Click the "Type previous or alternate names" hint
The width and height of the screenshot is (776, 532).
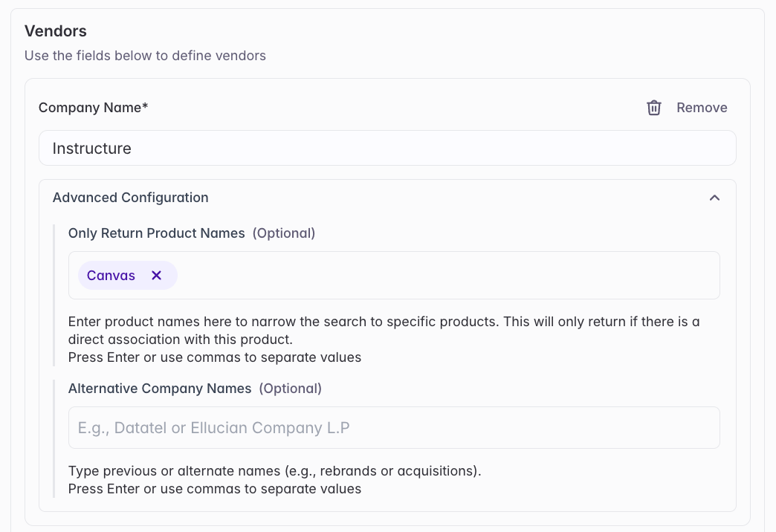(275, 470)
